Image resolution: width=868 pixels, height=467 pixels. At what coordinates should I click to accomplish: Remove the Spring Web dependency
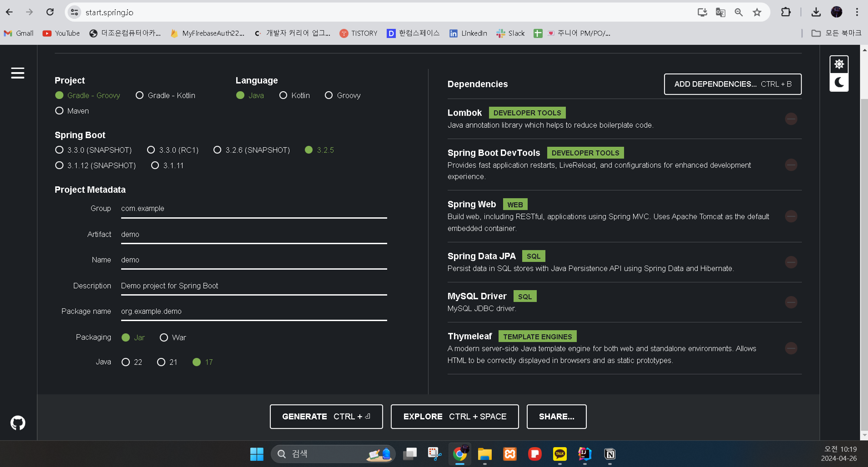point(791,216)
